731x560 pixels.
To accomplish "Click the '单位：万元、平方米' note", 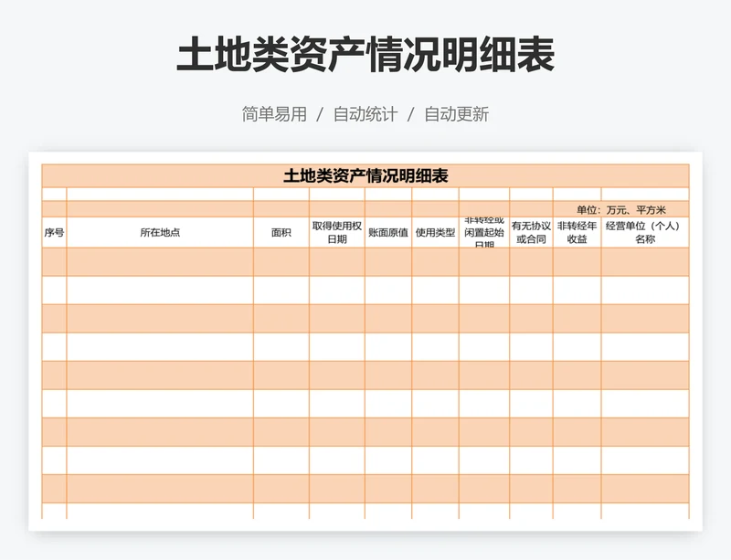I will [x=621, y=210].
